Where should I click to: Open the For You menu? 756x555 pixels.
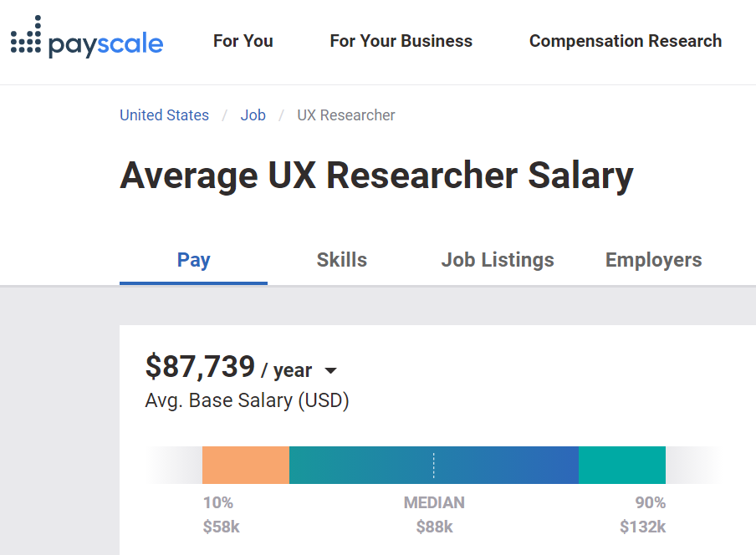(243, 41)
